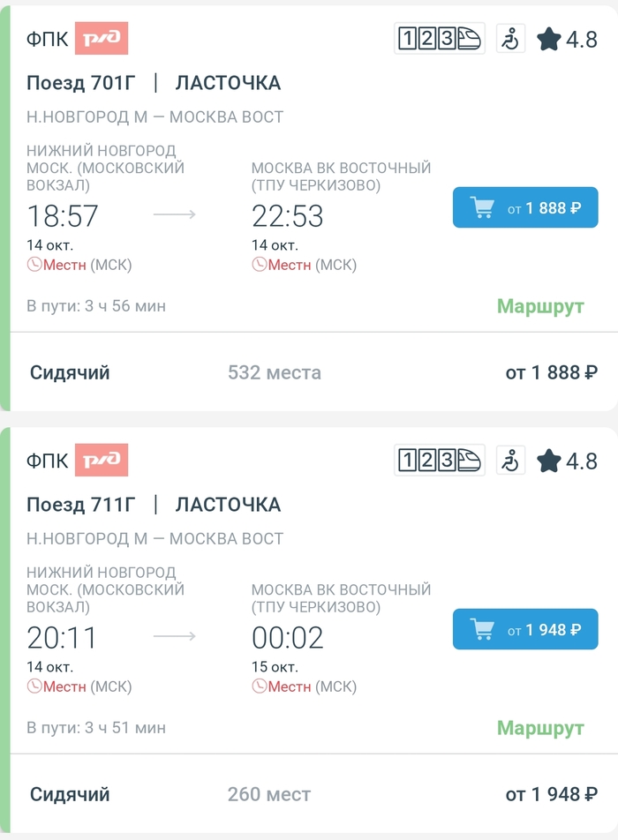
Task: Select price от 1 888 ₽ in seat row
Action: click(x=551, y=372)
